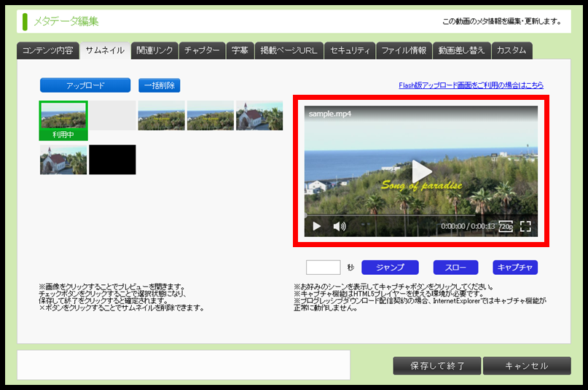Select the black thumbnail image

click(x=112, y=160)
